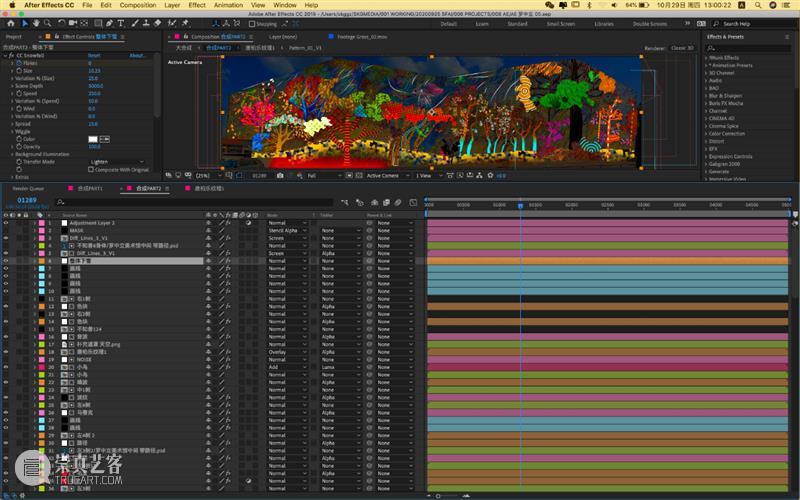Viewport: 800px width, 500px height.
Task: Switch to the Project panel tab
Action: click(14, 37)
